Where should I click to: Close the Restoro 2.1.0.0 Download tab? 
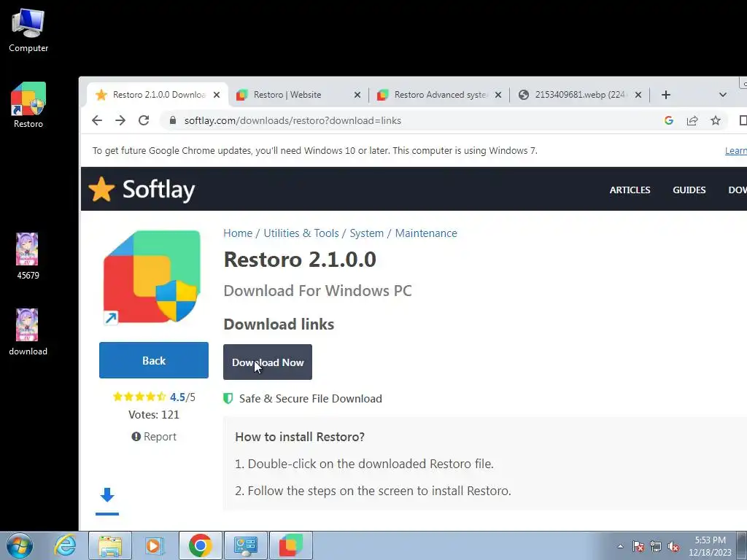[x=216, y=95]
